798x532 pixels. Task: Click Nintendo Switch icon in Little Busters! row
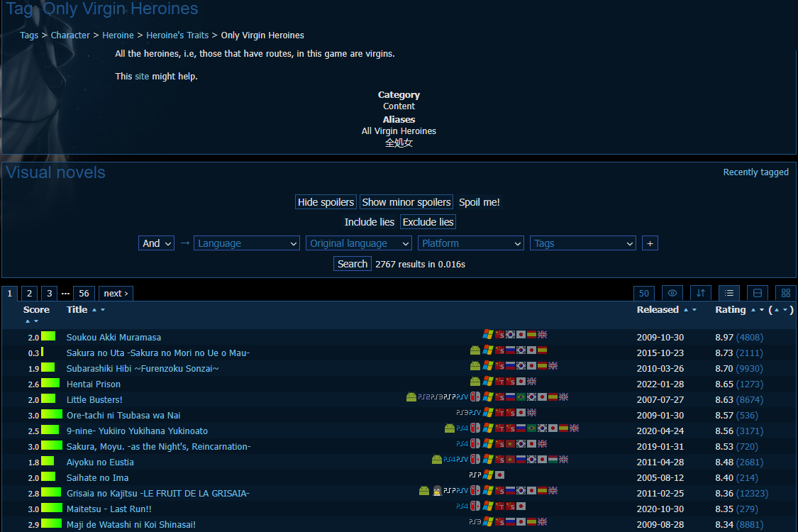(475, 397)
